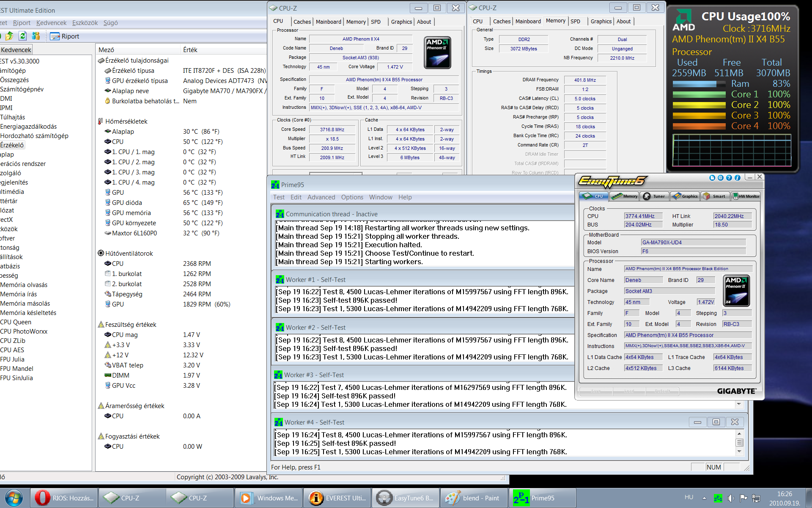Image resolution: width=812 pixels, height=508 pixels.
Task: Select Túlhajtás item in EVEREST tree
Action: pyautogui.click(x=13, y=117)
